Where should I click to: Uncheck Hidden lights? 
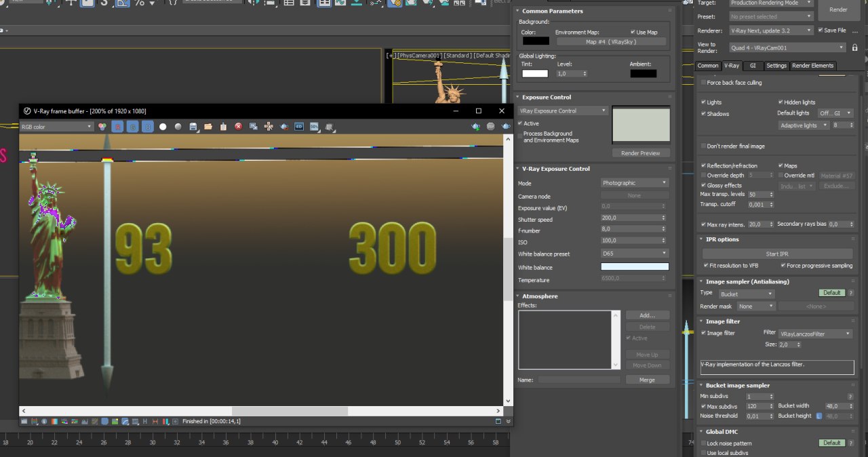tap(781, 102)
